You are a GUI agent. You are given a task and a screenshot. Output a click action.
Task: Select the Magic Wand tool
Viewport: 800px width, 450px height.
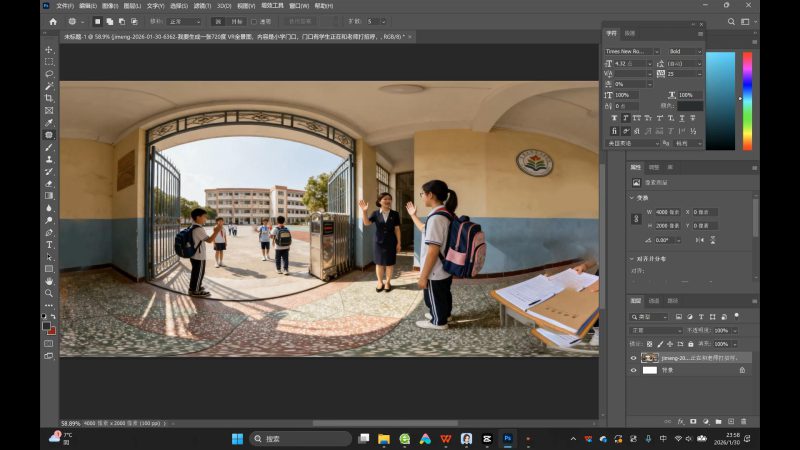tap(49, 86)
